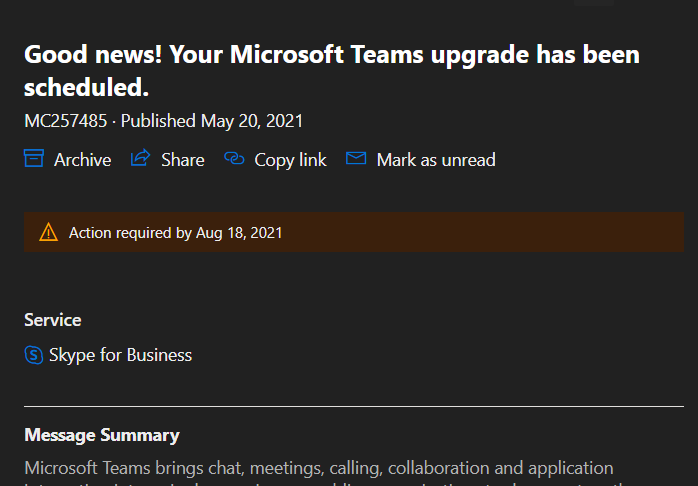Screen dimensions: 698x486
Task: Click the orange warning triangle icon
Action: pyautogui.click(x=48, y=232)
